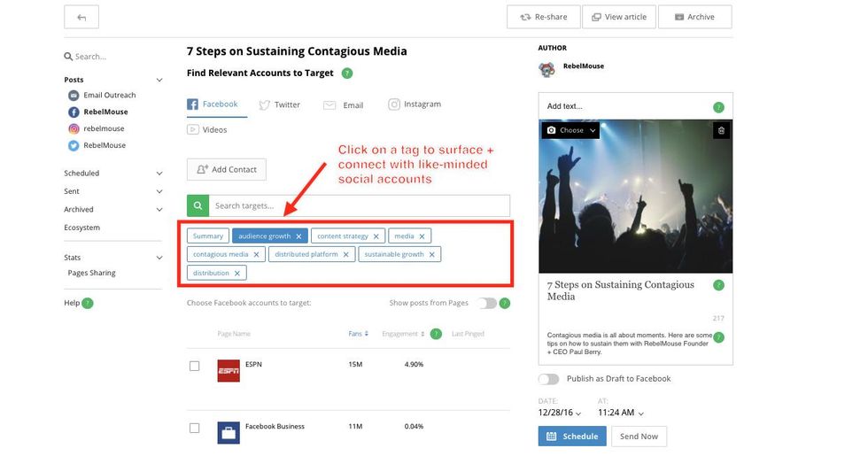Click the Facebook Business page icon
The width and height of the screenshot is (868, 456).
click(229, 432)
